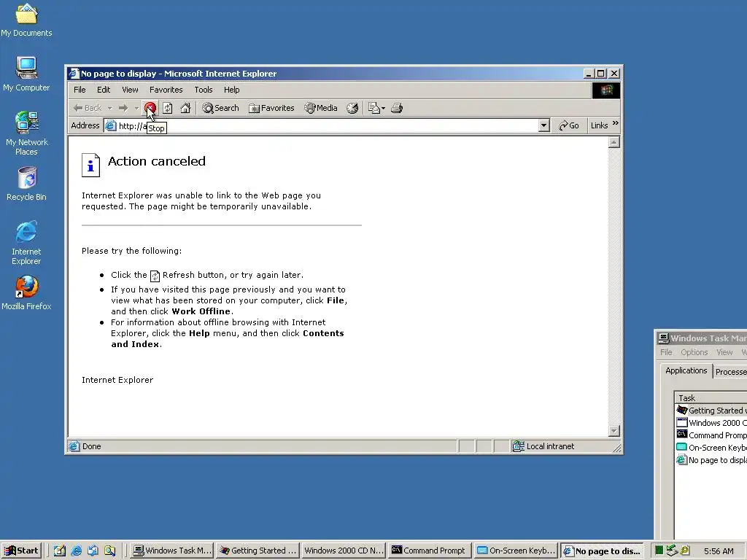Expand the Address bar dropdown list
747x560 pixels.
[544, 125]
